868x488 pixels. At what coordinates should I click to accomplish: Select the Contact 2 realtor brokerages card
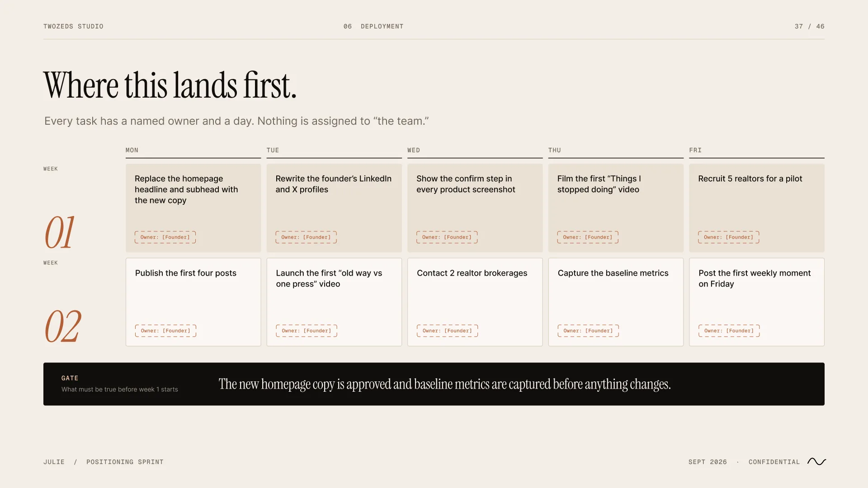[475, 302]
